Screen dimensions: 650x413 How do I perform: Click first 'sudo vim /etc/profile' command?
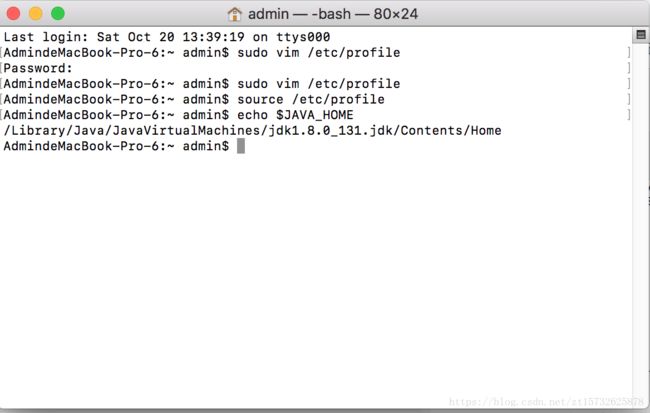point(319,53)
